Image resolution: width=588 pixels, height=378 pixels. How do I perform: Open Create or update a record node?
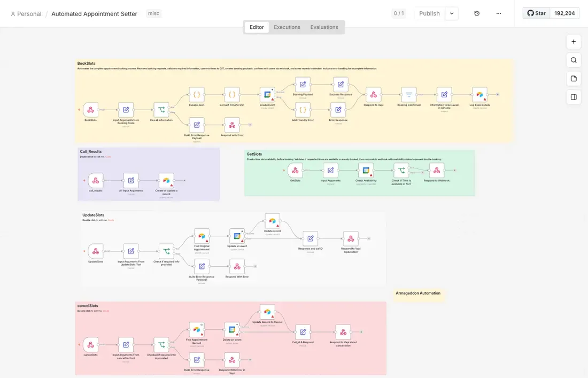(x=166, y=180)
